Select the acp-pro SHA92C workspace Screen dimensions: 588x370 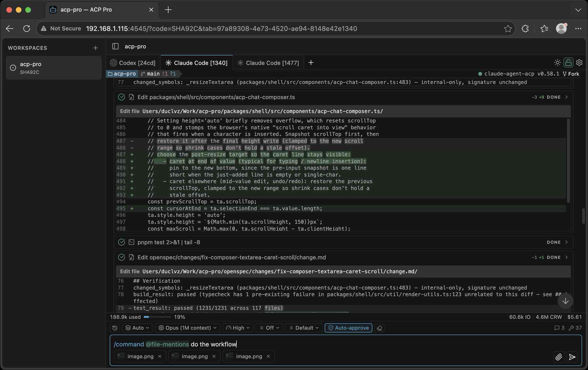(54, 68)
